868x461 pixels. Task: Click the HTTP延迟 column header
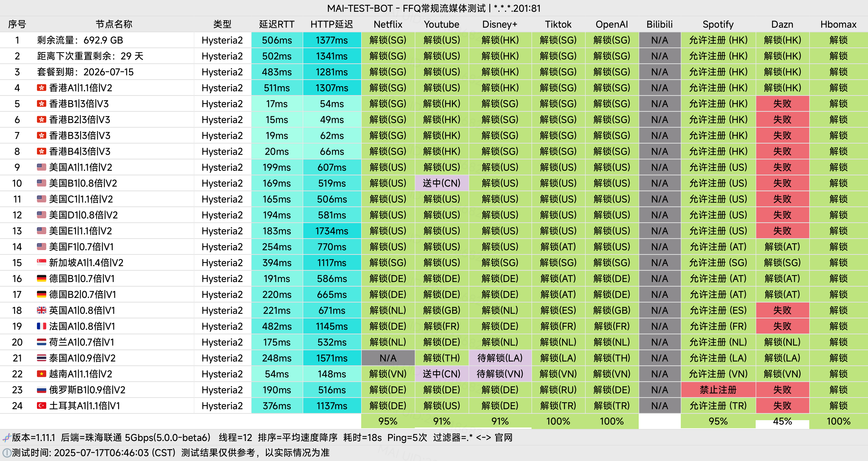point(332,24)
